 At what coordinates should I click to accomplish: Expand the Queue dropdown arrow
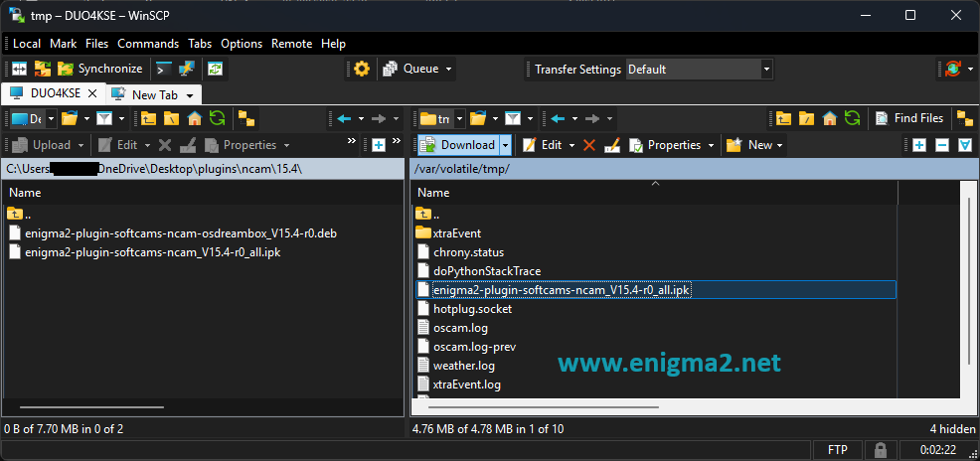(x=448, y=70)
